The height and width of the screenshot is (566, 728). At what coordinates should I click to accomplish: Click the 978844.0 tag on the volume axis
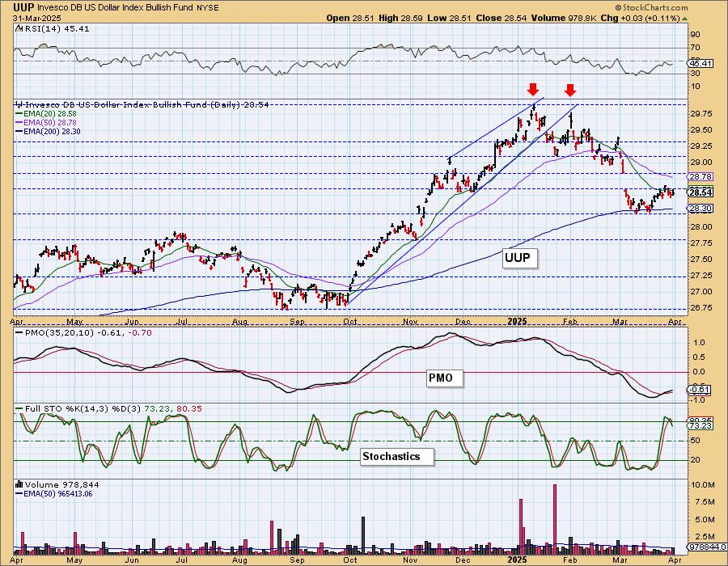(x=705, y=547)
